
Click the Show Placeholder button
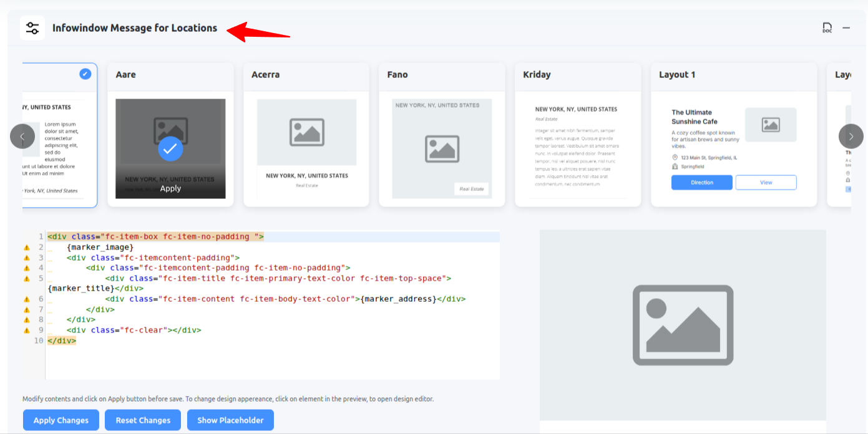(x=230, y=420)
